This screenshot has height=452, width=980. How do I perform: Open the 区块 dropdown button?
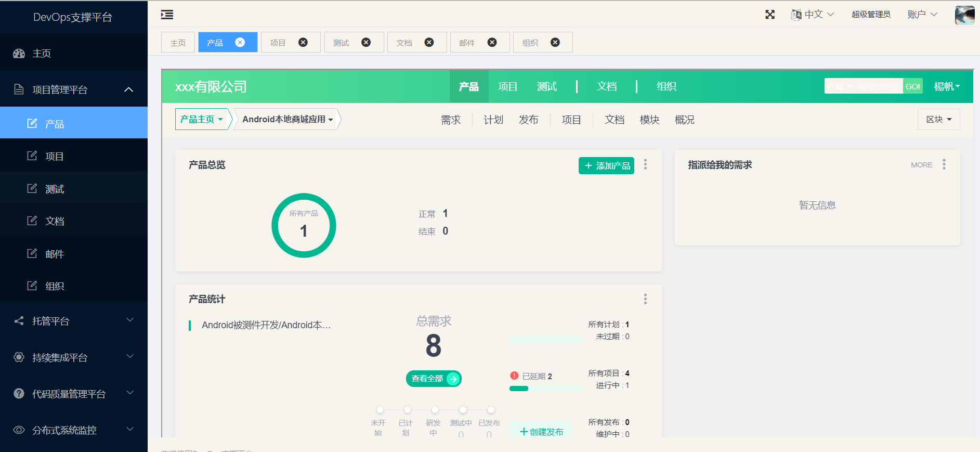coord(938,120)
